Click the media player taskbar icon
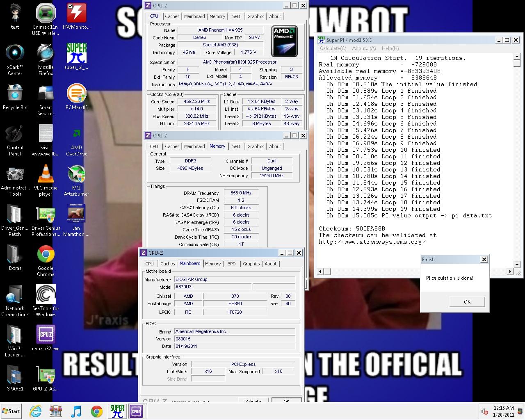The height and width of the screenshot is (420, 525). point(76,411)
